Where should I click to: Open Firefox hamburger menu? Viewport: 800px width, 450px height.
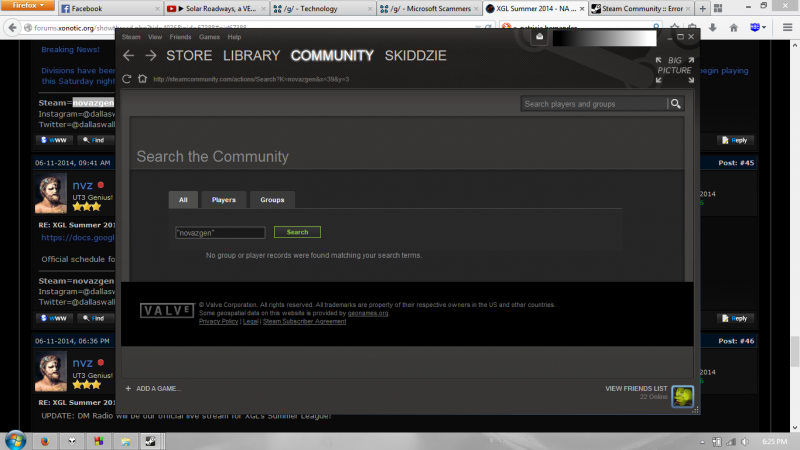pos(787,28)
